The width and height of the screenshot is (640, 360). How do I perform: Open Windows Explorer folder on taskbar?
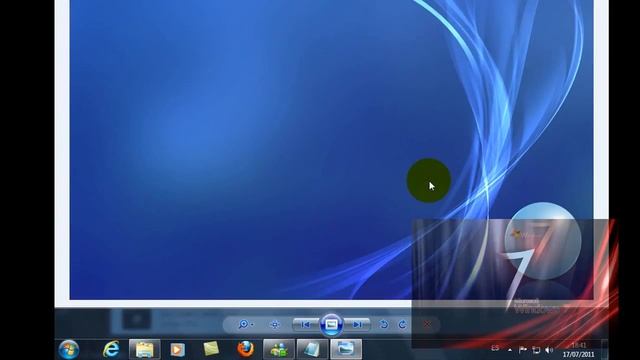(144, 349)
